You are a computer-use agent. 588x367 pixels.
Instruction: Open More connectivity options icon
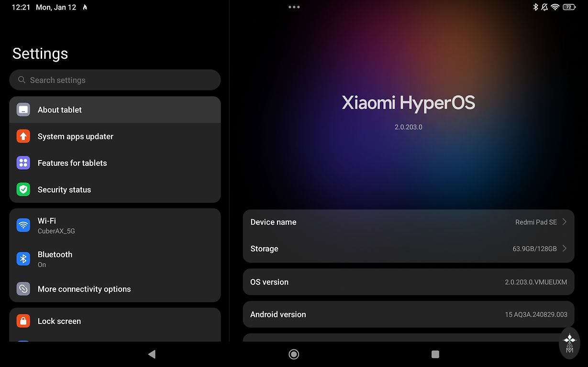[23, 289]
